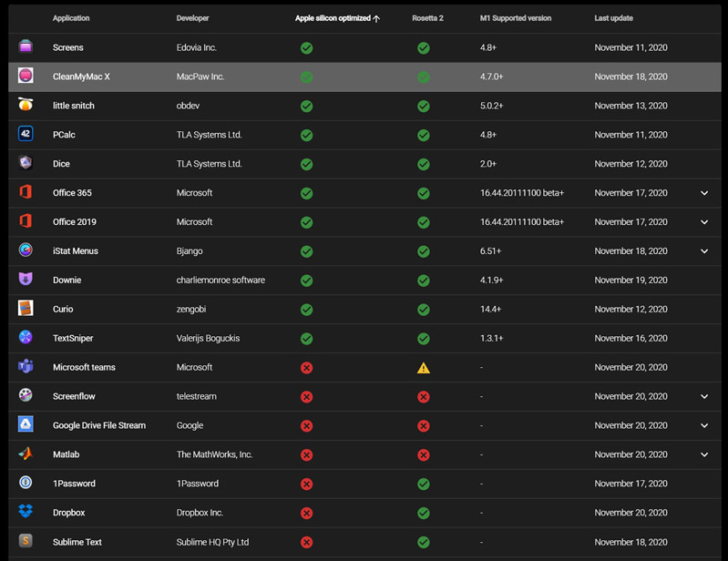Image resolution: width=728 pixels, height=561 pixels.
Task: Click the green Apple silicon checkmark for Downie
Action: 307,280
